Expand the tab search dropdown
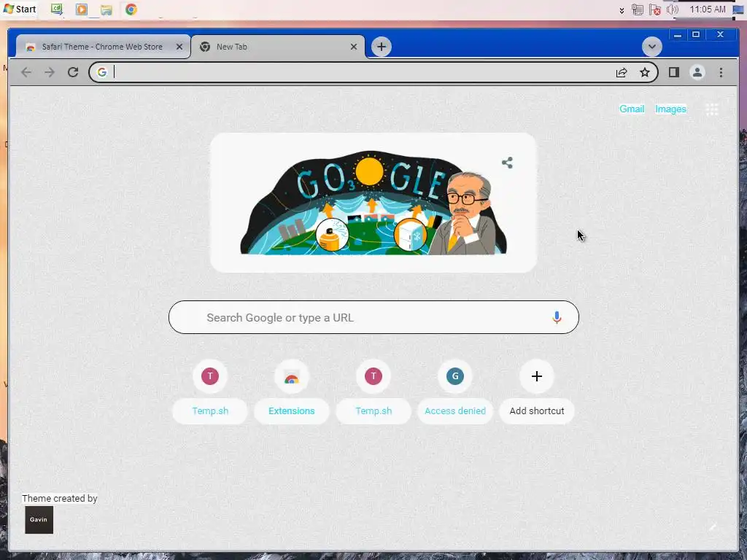Screen dimensions: 747x560 point(651,47)
